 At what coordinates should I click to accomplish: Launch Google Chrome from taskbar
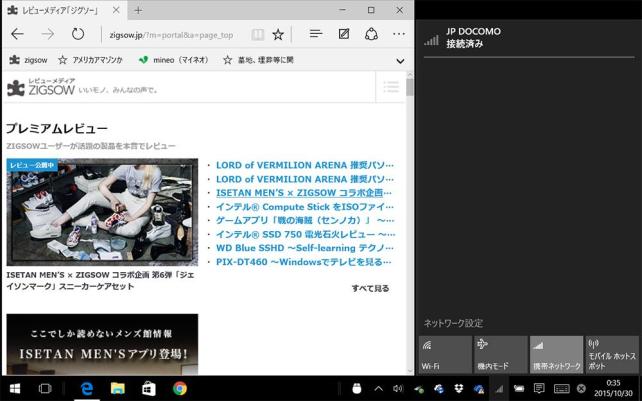pyautogui.click(x=180, y=388)
